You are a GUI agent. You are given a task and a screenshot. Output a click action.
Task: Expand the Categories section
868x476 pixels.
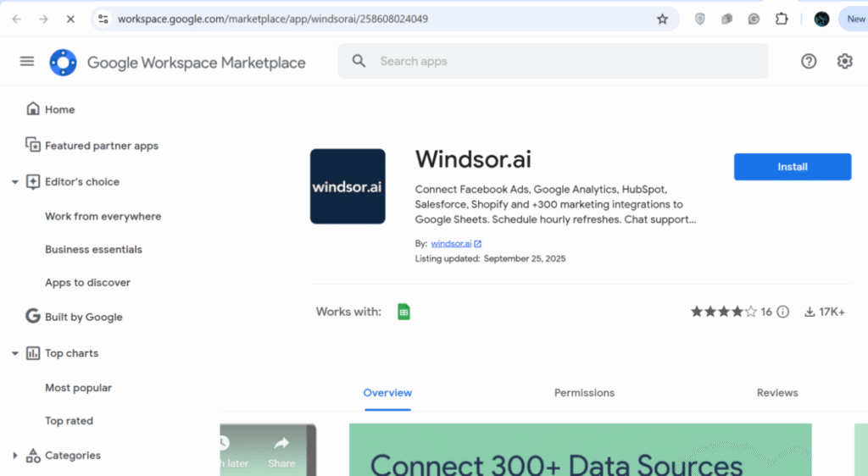14,456
